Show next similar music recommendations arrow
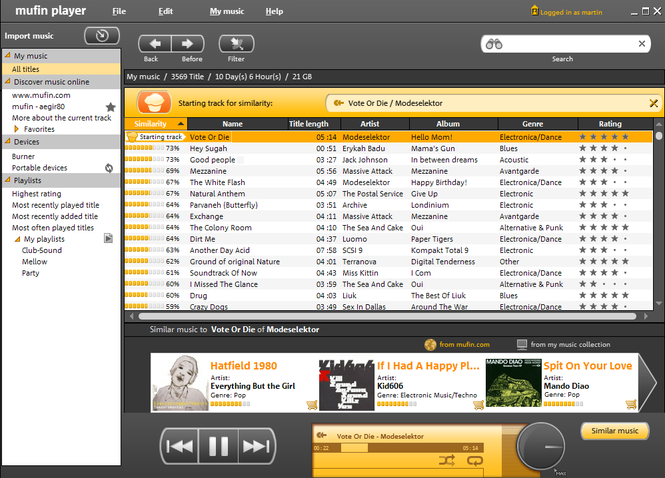The width and height of the screenshot is (665, 478). pyautogui.click(x=647, y=383)
